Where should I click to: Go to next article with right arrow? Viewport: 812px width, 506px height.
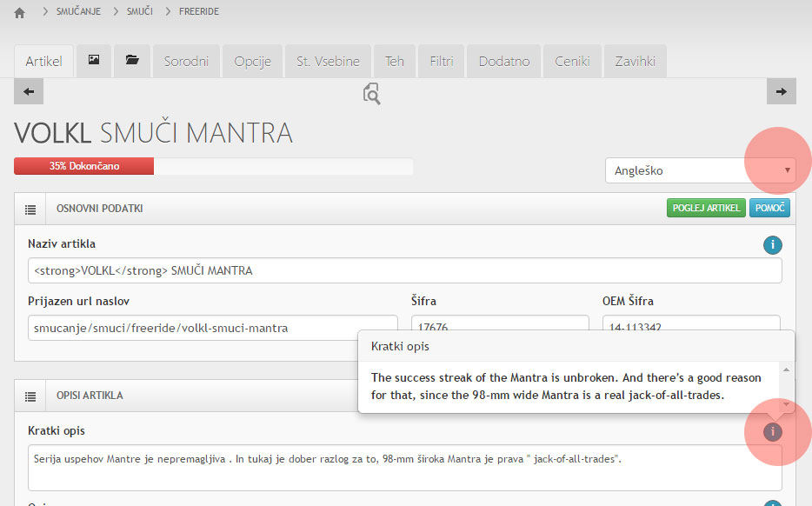click(x=782, y=91)
